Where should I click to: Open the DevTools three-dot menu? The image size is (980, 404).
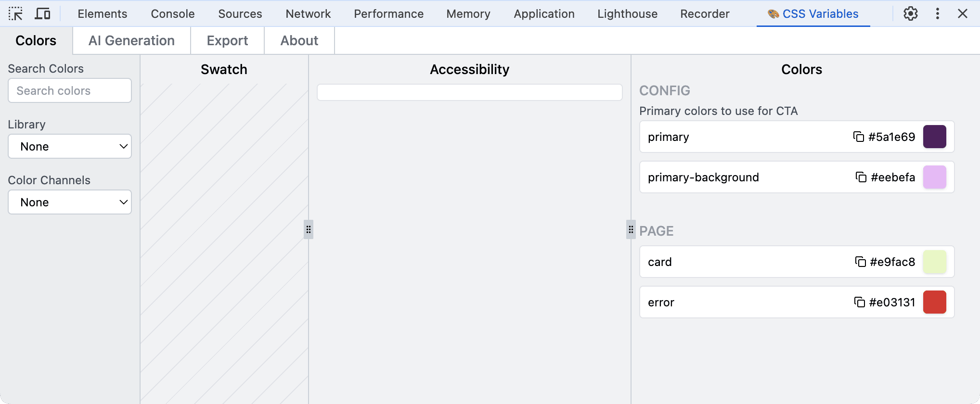pyautogui.click(x=937, y=13)
